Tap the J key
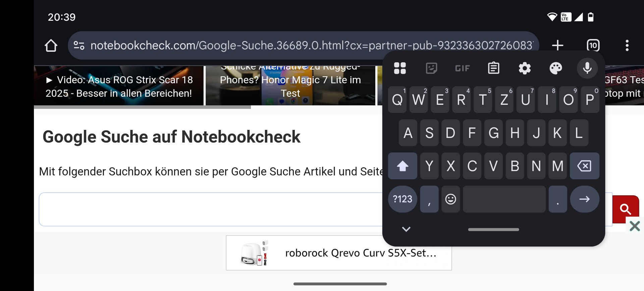 (x=536, y=133)
